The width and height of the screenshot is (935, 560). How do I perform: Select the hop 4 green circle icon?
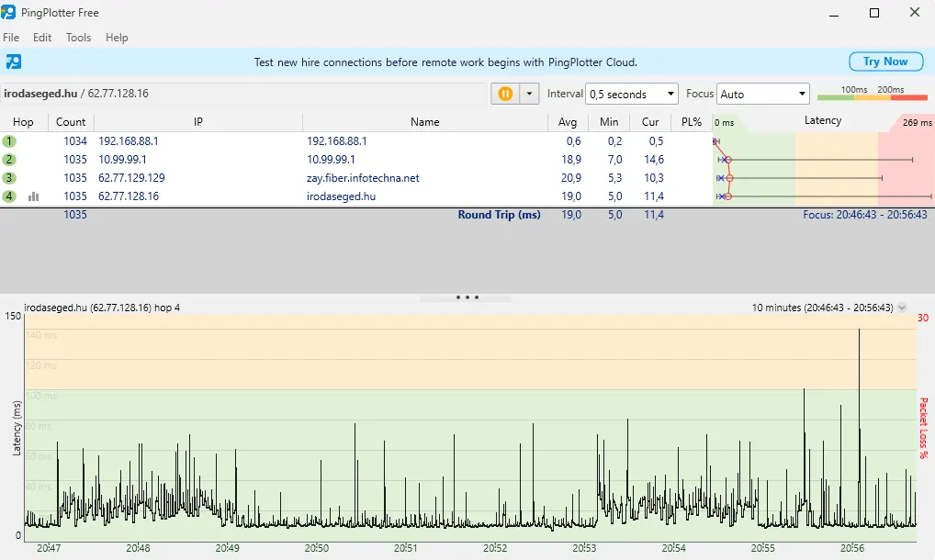coord(9,196)
